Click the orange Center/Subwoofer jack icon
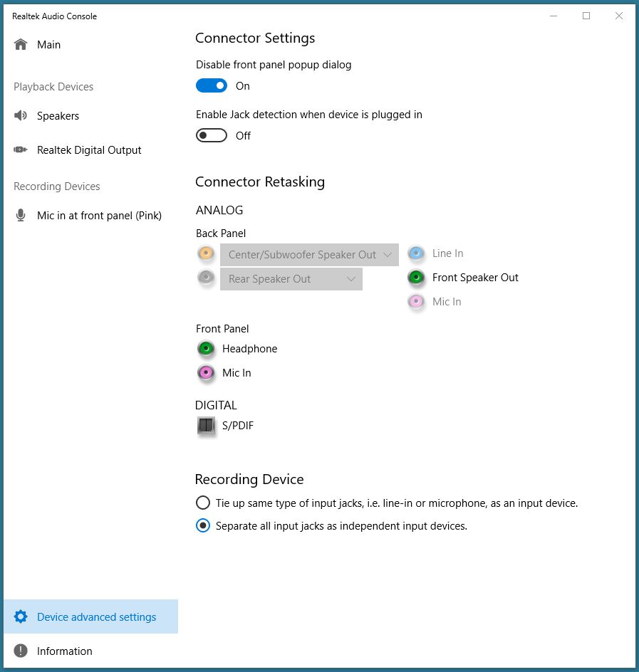The image size is (639, 672). pos(207,253)
